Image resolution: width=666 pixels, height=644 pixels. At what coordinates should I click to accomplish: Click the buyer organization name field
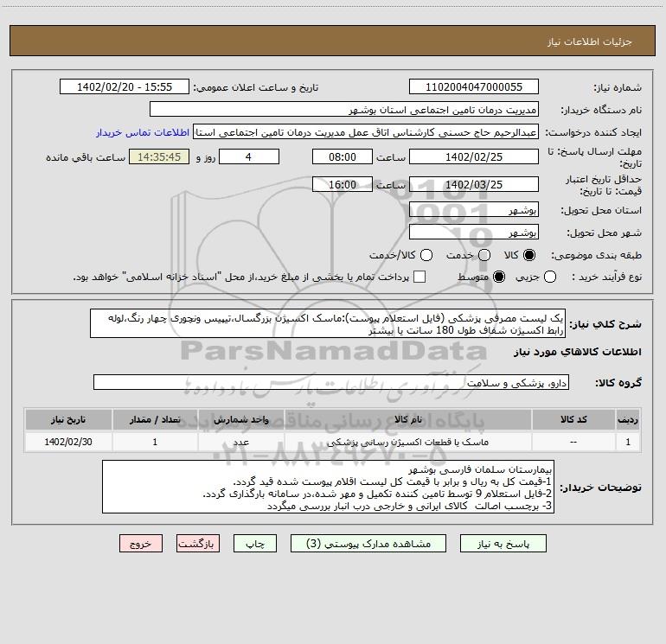[344, 110]
